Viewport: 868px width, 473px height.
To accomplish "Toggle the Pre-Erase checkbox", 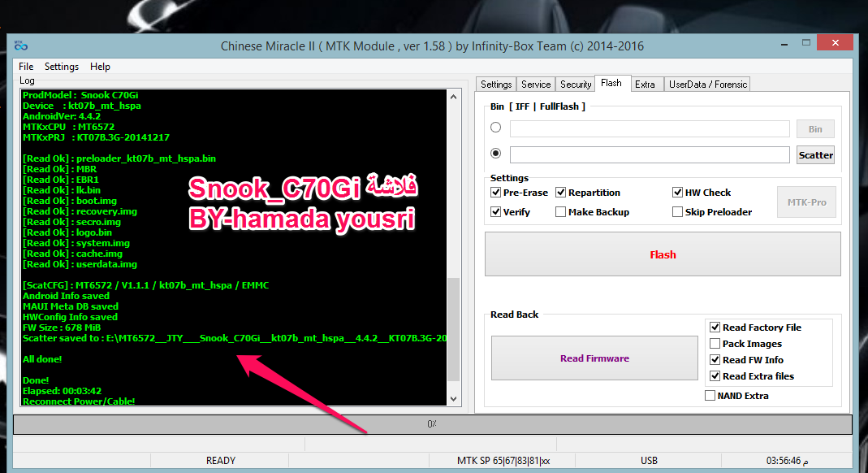I will (x=496, y=192).
